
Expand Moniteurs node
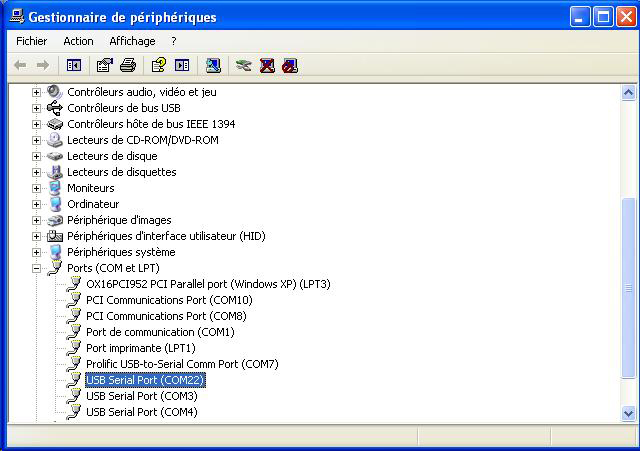coord(36,188)
